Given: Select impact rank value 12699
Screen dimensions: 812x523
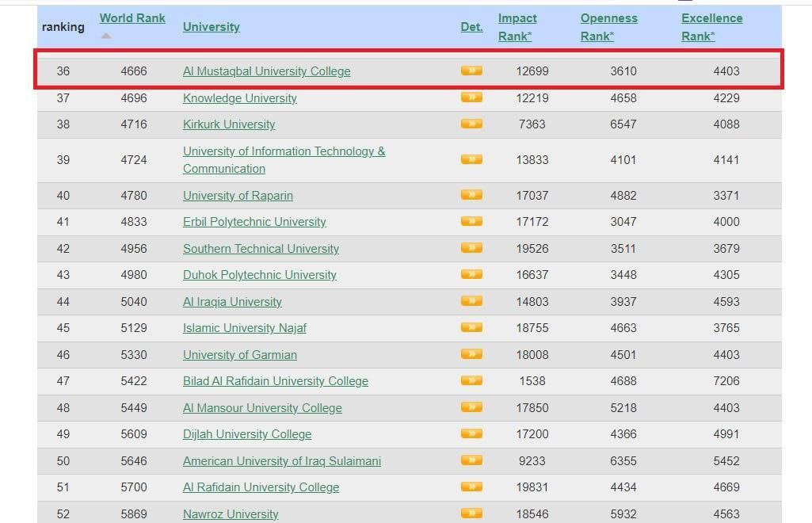Looking at the screenshot, I should tap(532, 71).
